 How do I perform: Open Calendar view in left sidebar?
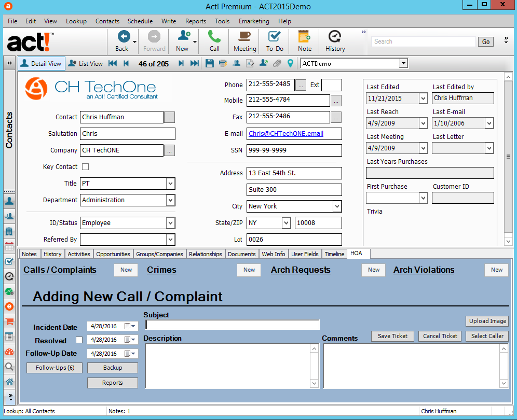pos(9,246)
